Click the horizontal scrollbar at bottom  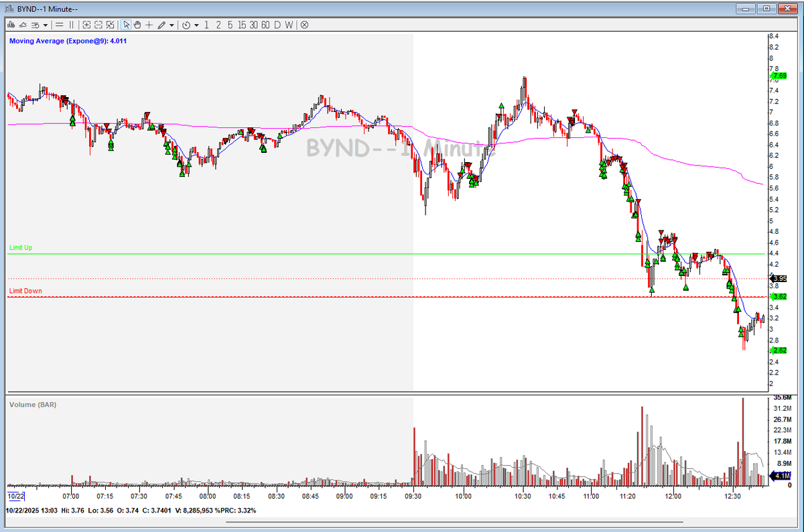(455, 522)
